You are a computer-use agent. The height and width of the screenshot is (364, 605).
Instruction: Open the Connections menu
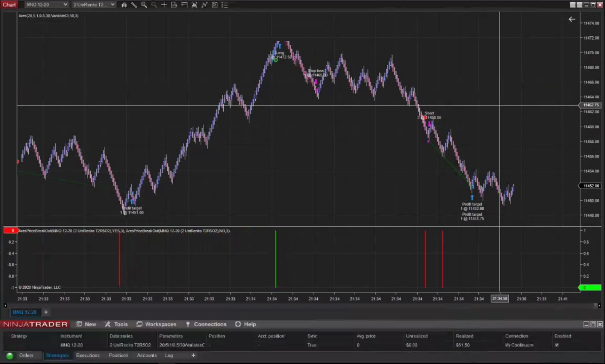pyautogui.click(x=206, y=324)
